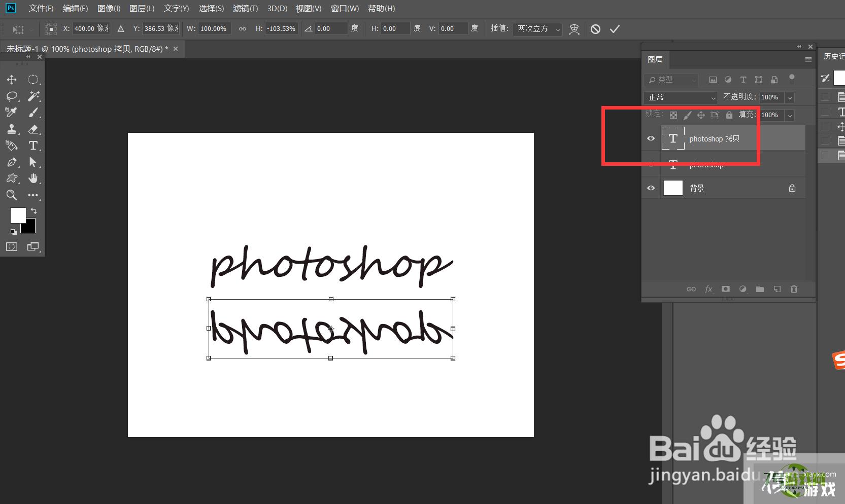Image resolution: width=845 pixels, height=504 pixels.
Task: Commit the transform with checkmark
Action: click(615, 29)
